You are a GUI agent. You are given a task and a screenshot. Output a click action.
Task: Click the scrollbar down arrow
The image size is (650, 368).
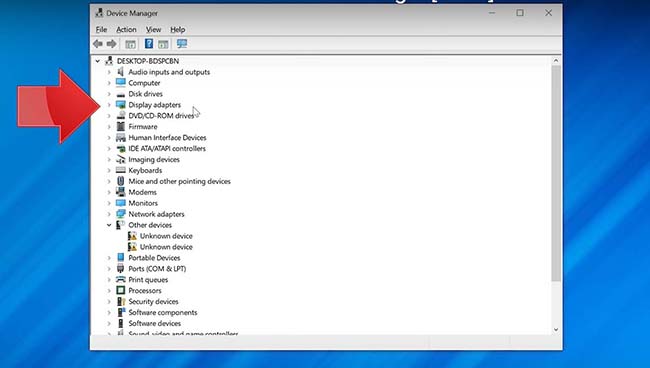point(556,330)
